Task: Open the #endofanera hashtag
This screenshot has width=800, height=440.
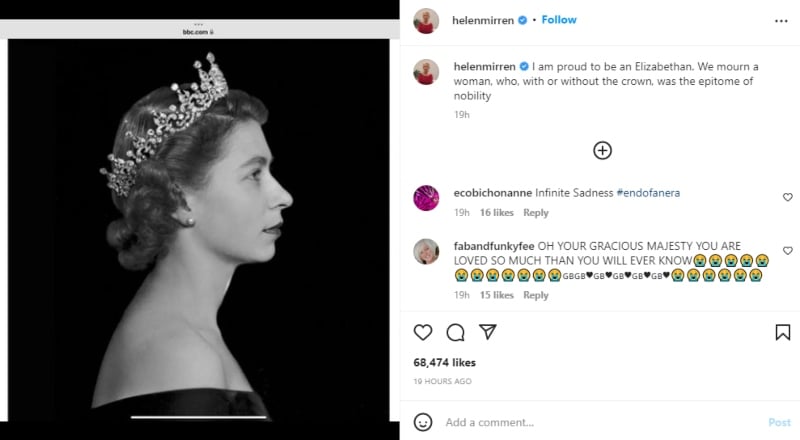Action: (x=648, y=191)
